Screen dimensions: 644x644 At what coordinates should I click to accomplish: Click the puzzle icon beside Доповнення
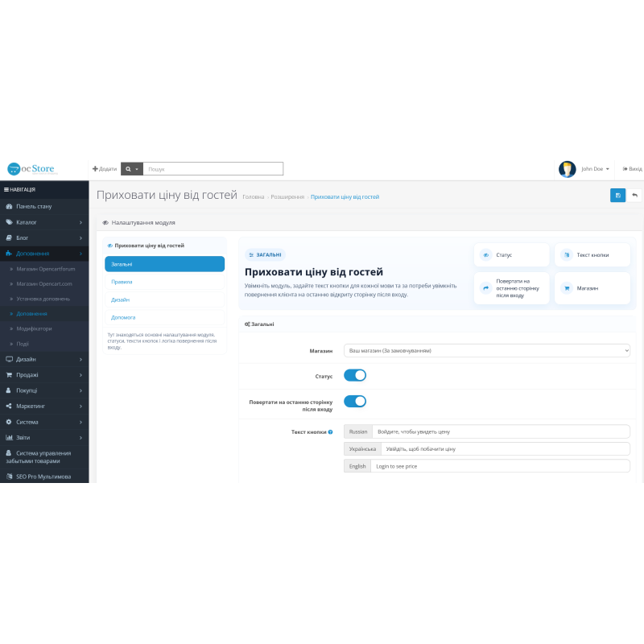[9, 254]
